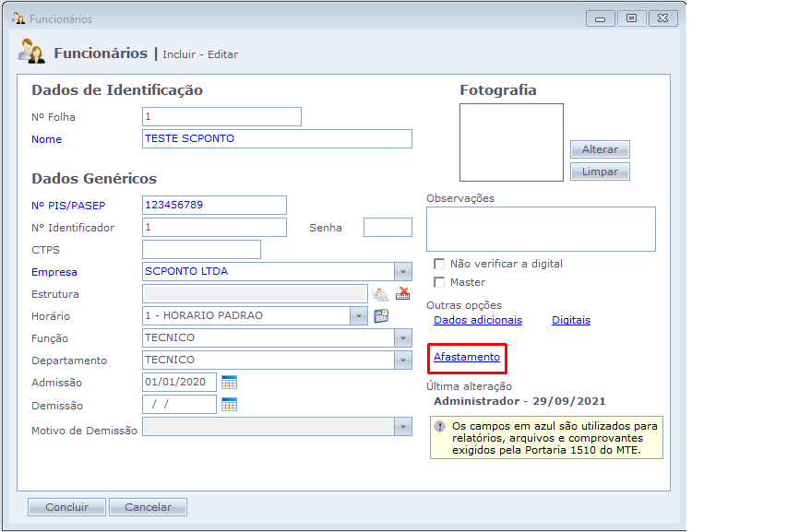Open the Demissão calendar picker
The width and height of the screenshot is (799, 532).
(230, 404)
